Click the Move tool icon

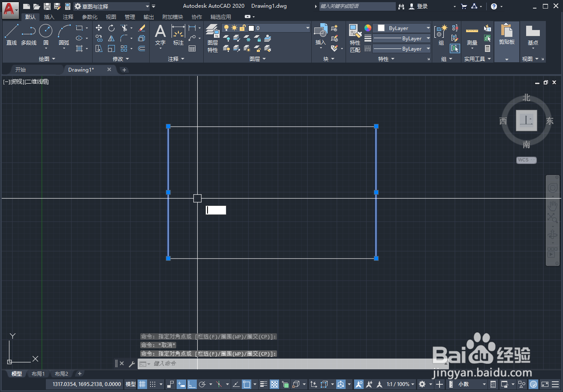pyautogui.click(x=99, y=28)
